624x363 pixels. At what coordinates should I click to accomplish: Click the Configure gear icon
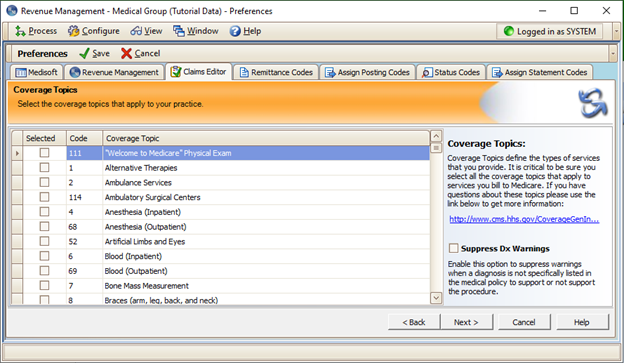73,31
